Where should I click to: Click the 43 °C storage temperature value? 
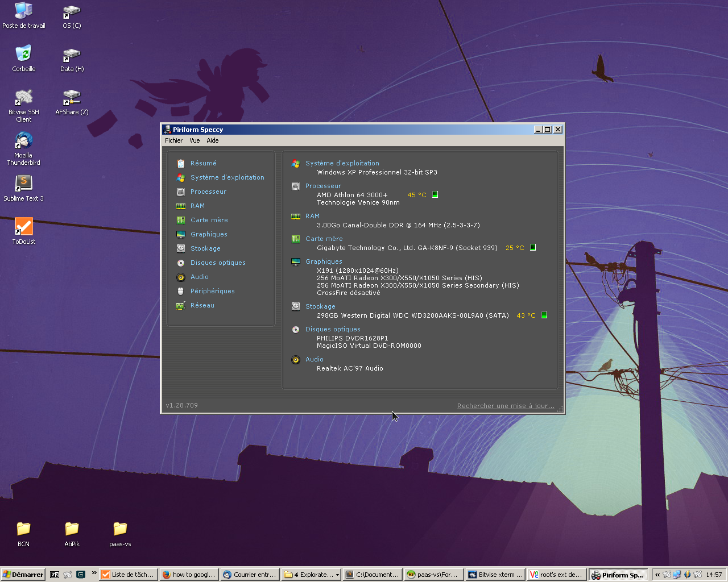click(x=526, y=315)
